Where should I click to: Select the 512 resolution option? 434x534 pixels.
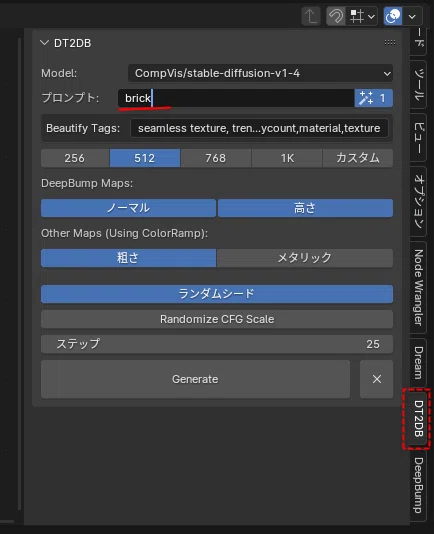pyautogui.click(x=145, y=158)
